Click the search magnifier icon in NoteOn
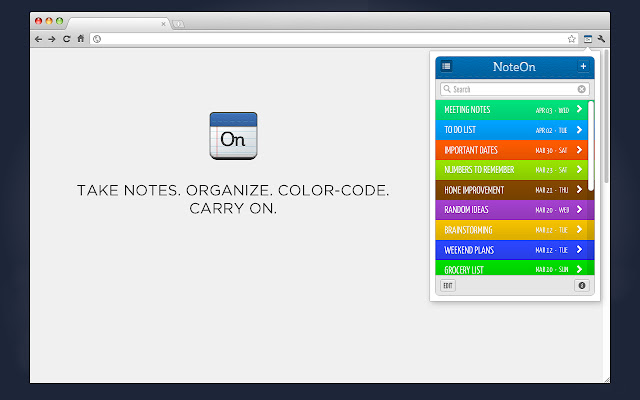 pyautogui.click(x=447, y=89)
